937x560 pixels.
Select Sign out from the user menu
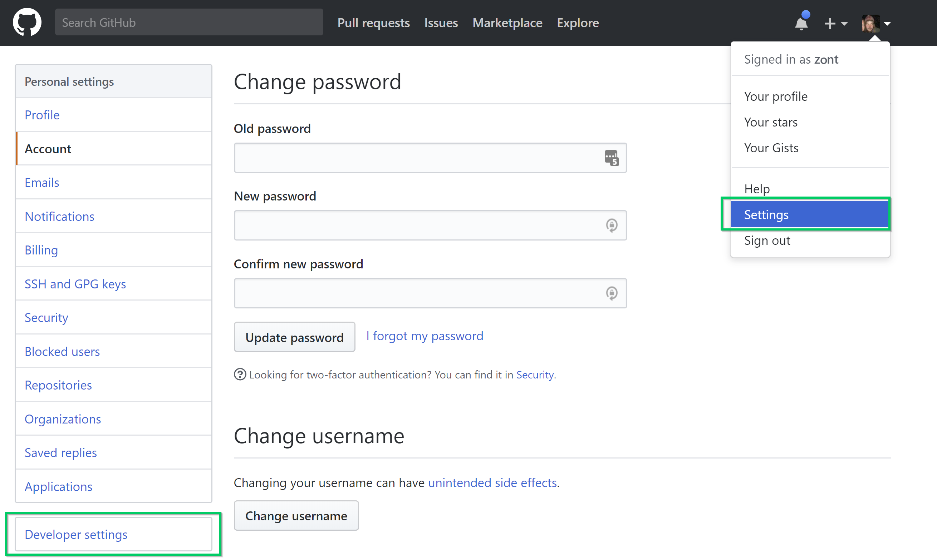click(767, 241)
